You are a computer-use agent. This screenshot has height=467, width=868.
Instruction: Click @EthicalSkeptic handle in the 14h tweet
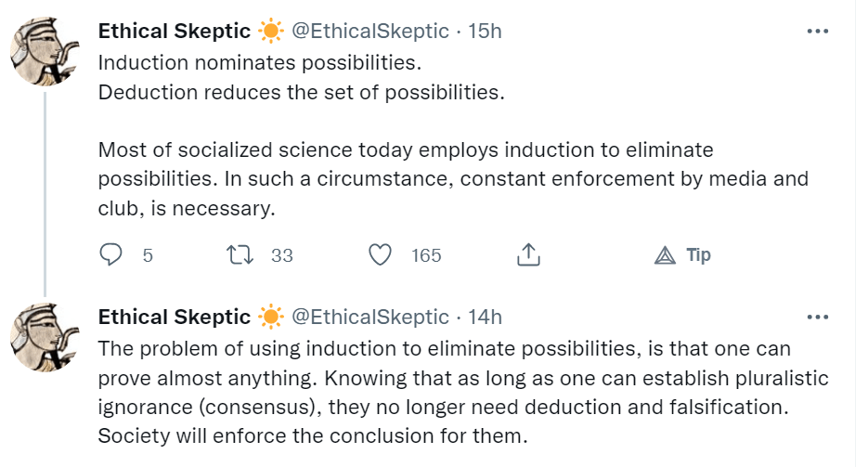click(370, 317)
